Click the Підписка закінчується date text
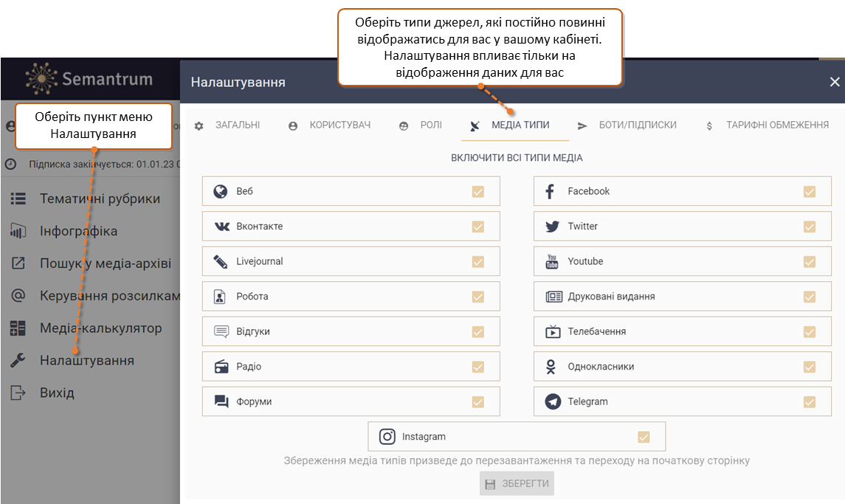The width and height of the screenshot is (845, 504). 104,165
